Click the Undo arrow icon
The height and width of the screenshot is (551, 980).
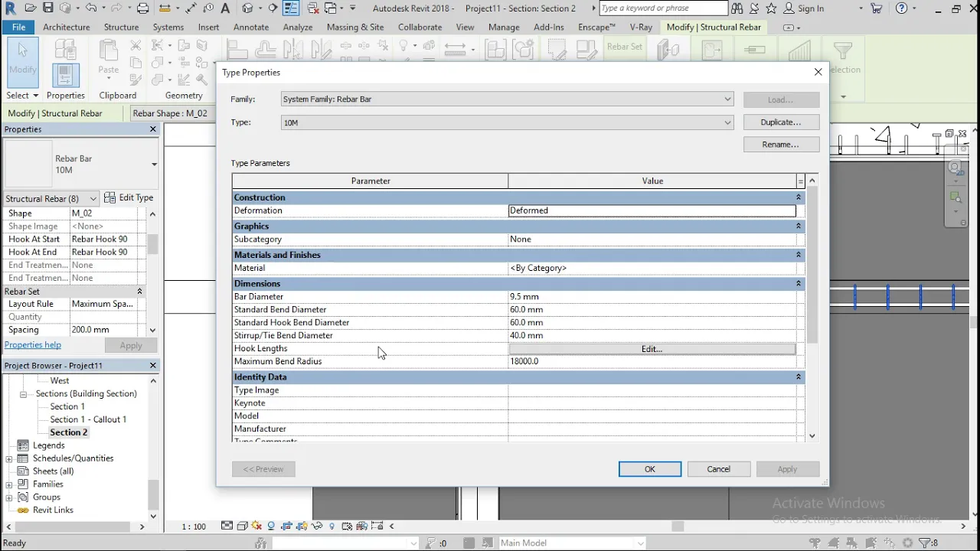click(x=91, y=8)
